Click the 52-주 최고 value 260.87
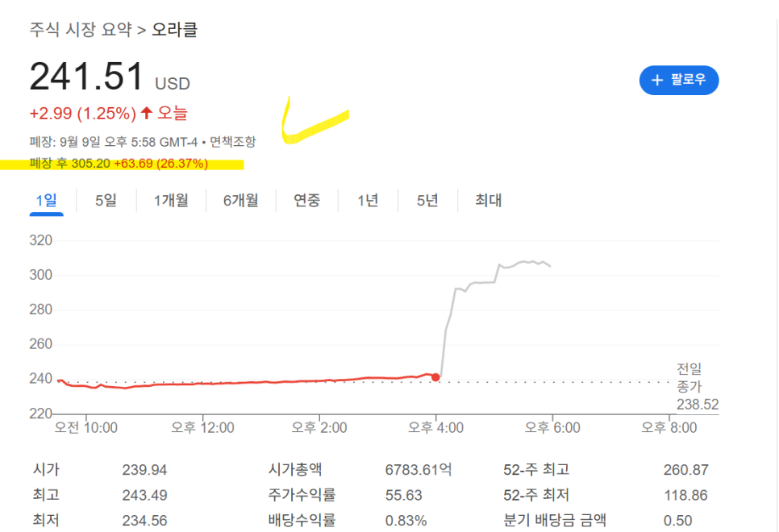The width and height of the screenshot is (779, 532). click(x=685, y=470)
